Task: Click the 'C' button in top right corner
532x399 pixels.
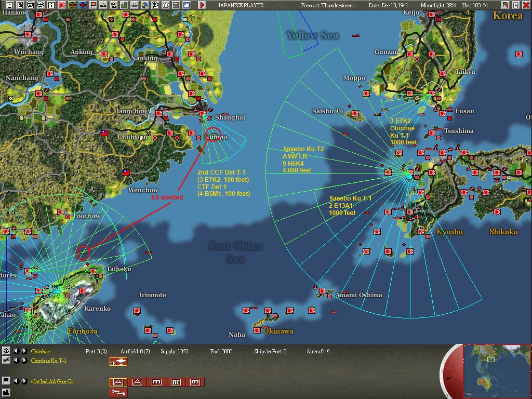Action: click(516, 5)
